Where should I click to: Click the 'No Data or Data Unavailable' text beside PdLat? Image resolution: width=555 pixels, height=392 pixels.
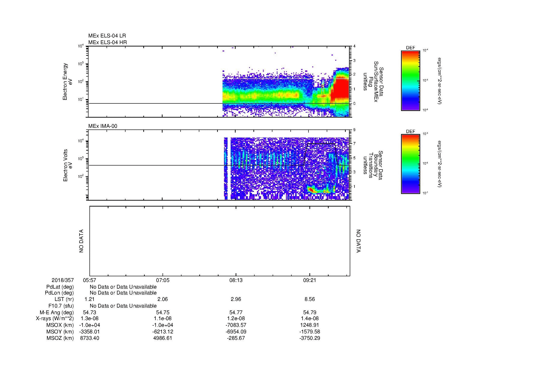tap(123, 287)
